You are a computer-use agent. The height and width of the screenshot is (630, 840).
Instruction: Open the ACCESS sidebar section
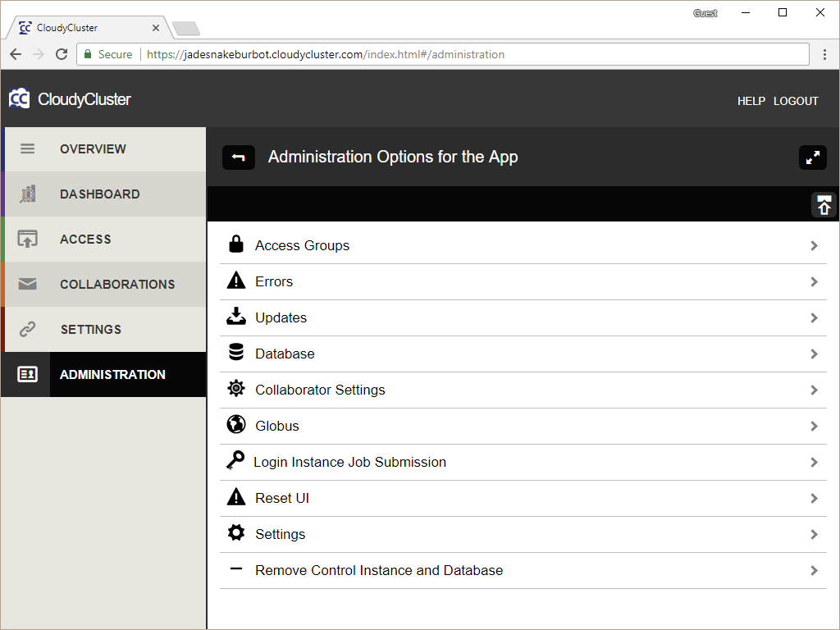[105, 239]
